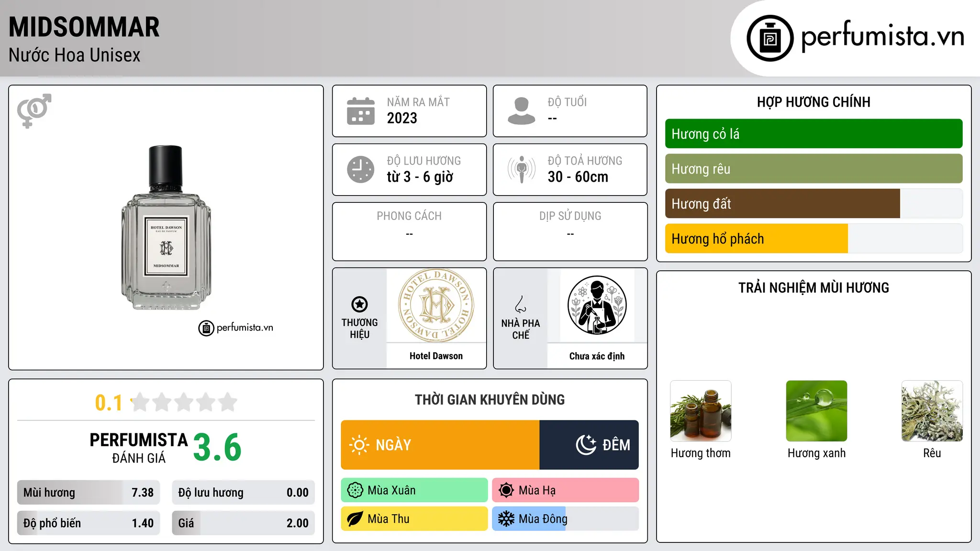This screenshot has width=980, height=551.
Task: Click the launch year value 2023
Action: 402,118
